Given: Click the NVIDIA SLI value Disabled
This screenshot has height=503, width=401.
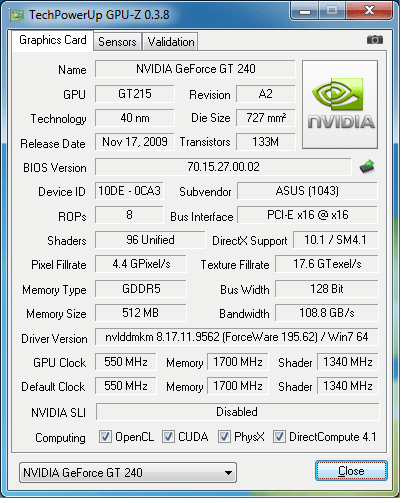Looking at the screenshot, I should (237, 412).
